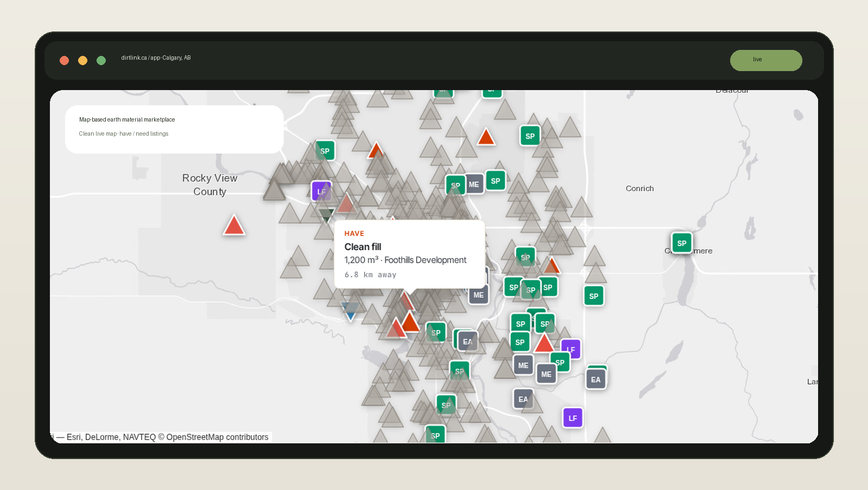Select the SP marker above the purple LF near Rocky View
Image resolution: width=868 pixels, height=490 pixels.
click(x=325, y=151)
